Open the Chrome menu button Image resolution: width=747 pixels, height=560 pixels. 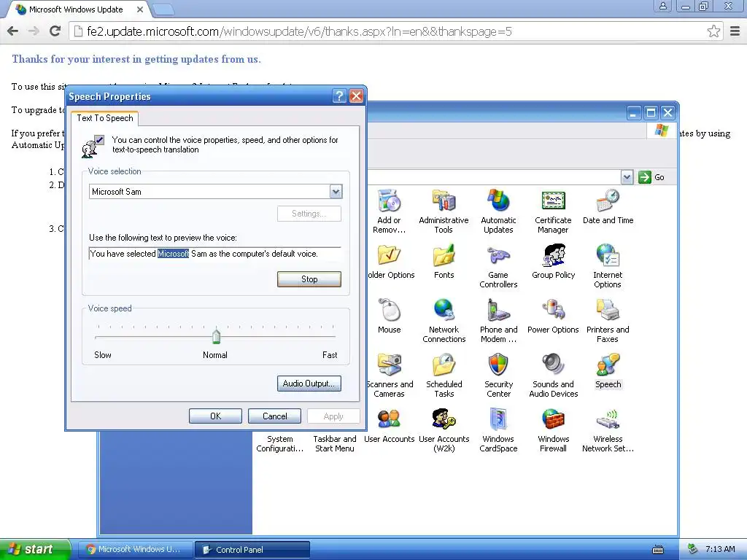(735, 31)
